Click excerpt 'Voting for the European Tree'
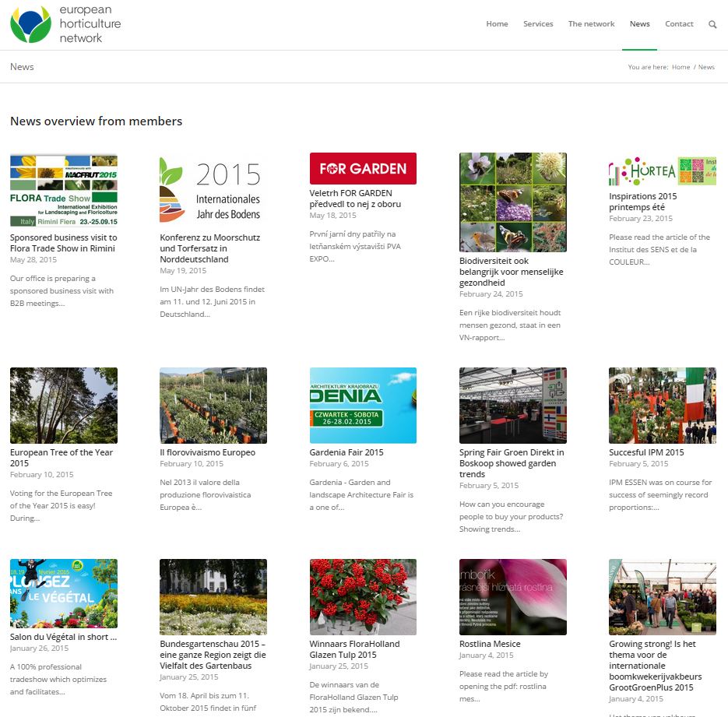This screenshot has width=728, height=717. click(x=62, y=505)
